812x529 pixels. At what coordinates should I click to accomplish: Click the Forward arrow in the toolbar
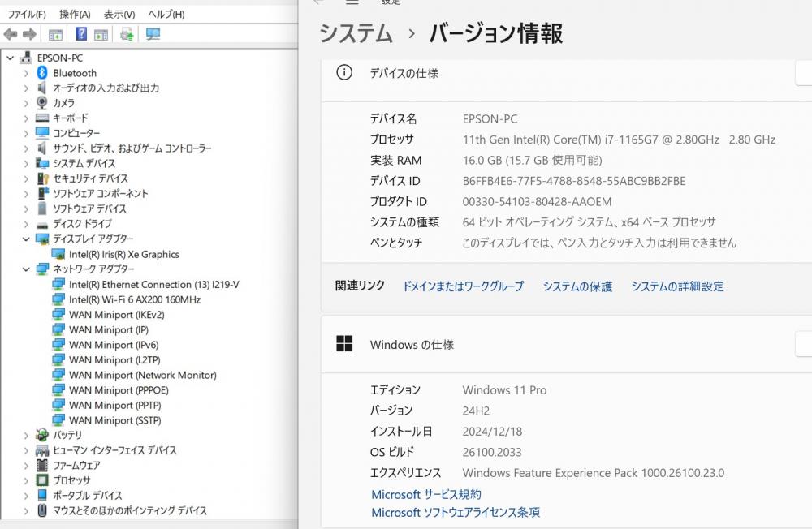[x=29, y=34]
